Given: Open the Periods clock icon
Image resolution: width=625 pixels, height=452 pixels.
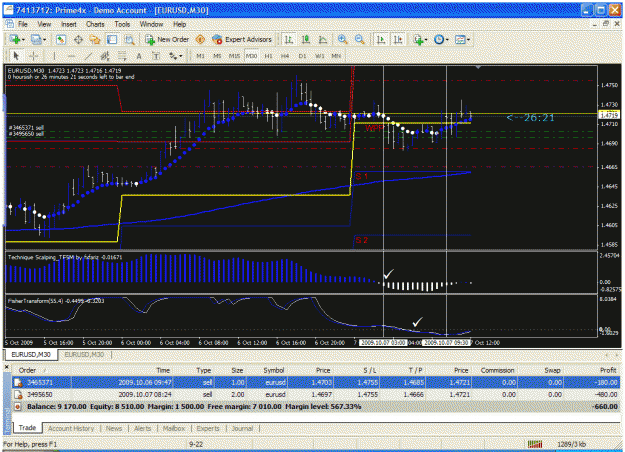Looking at the screenshot, I should coord(438,39).
